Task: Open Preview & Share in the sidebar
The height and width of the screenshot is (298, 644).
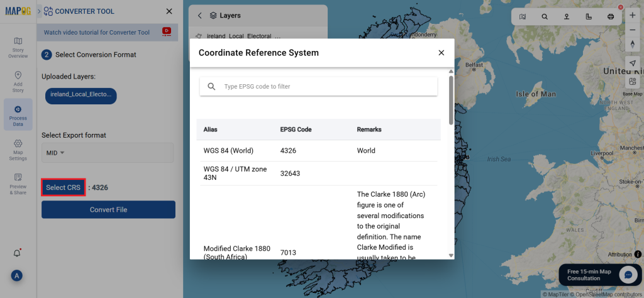Action: [18, 184]
